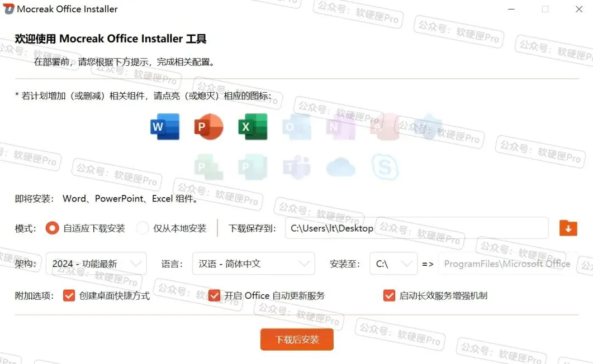Image resolution: width=593 pixels, height=364 pixels.
Task: Toggle the Excel component icon
Action: (253, 127)
